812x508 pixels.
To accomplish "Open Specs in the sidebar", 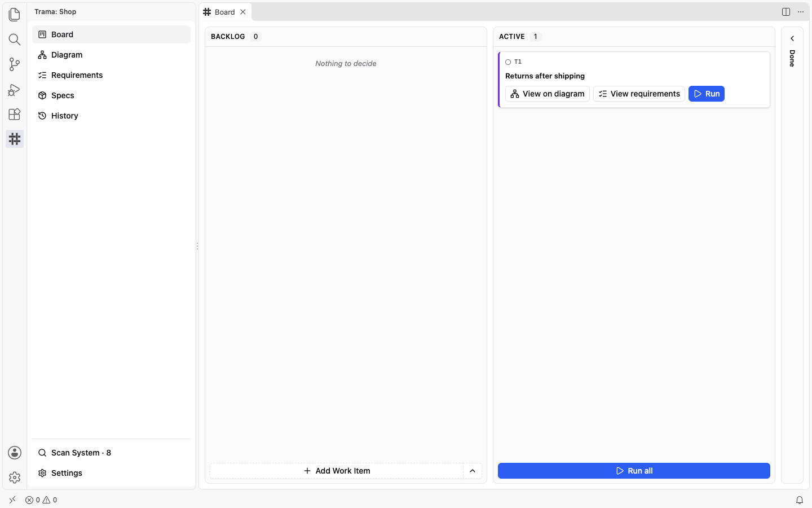I will [x=112, y=95].
